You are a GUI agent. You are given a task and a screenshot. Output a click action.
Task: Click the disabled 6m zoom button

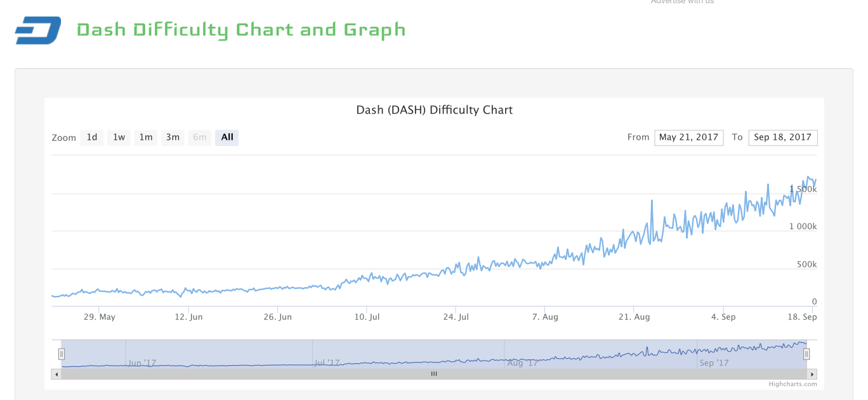coord(200,137)
